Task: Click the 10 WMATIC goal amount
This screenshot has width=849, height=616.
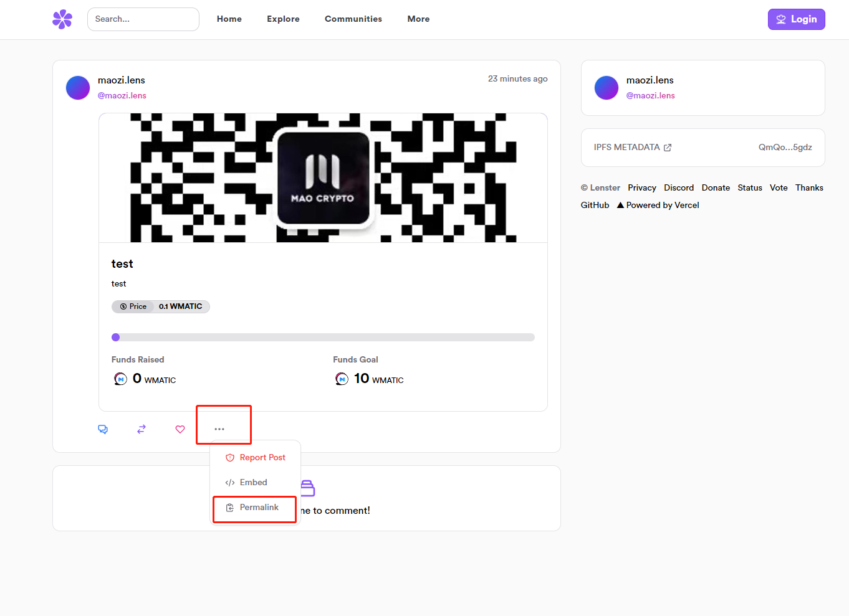Action: (379, 379)
